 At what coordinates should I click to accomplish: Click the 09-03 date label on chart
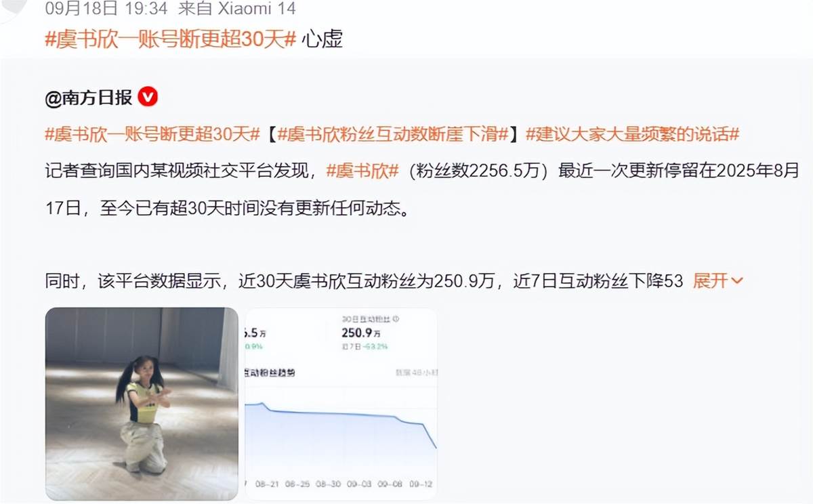tap(358, 486)
